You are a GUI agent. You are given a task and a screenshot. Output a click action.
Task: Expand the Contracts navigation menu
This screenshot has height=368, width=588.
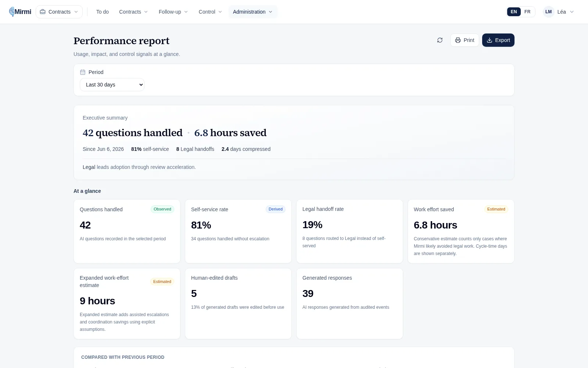[x=133, y=12]
